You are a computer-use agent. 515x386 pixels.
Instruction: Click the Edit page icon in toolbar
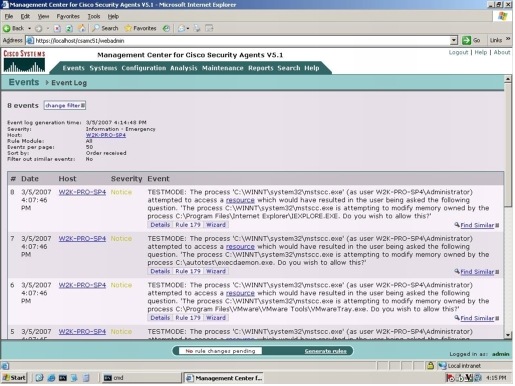coord(209,28)
